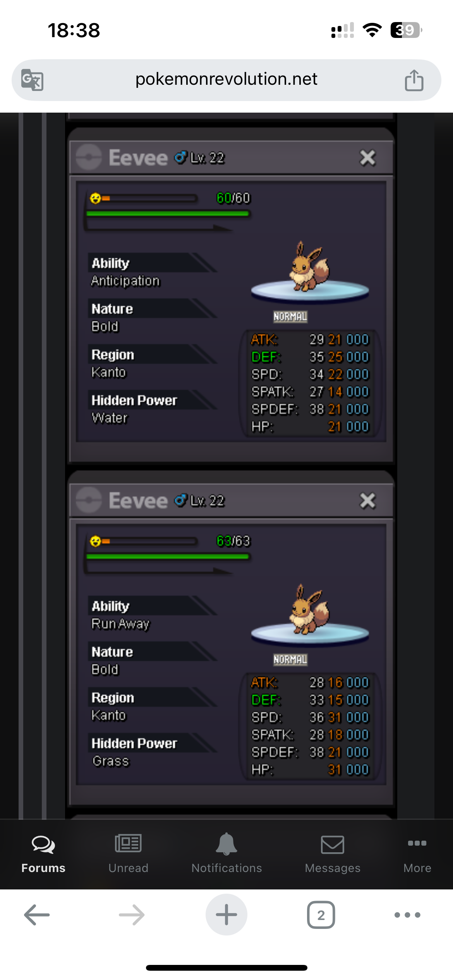Tap the second Eevee sprite image
Screen dimensions: 453x980
tap(309, 610)
